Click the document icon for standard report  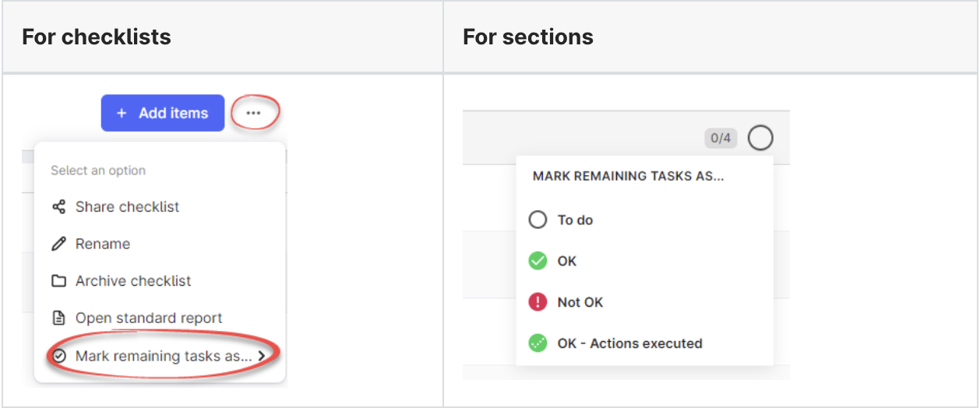58,318
